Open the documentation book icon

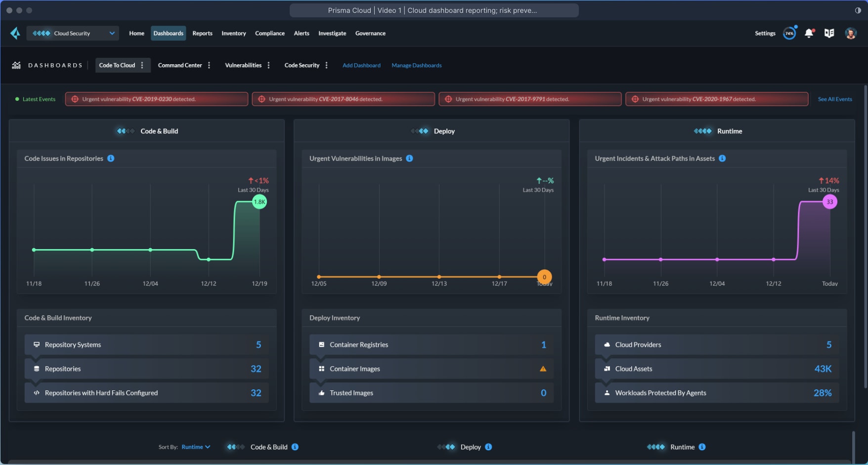[x=830, y=33]
